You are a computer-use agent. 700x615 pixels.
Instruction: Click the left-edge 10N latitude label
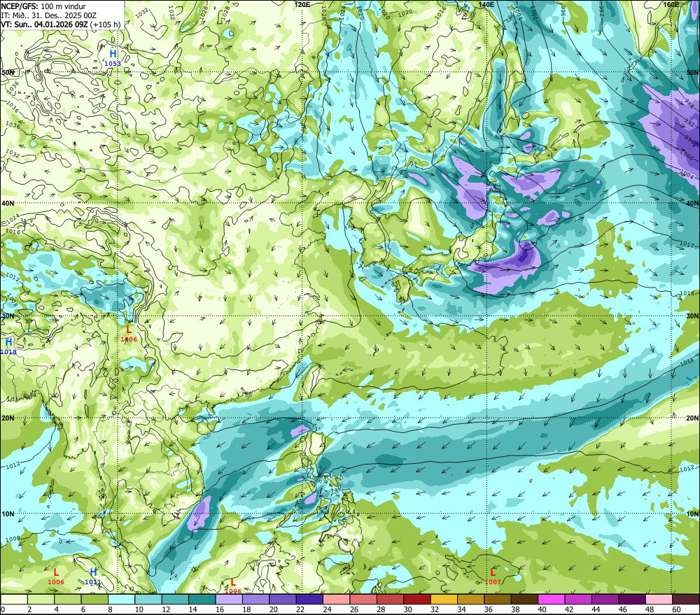[x=8, y=514]
